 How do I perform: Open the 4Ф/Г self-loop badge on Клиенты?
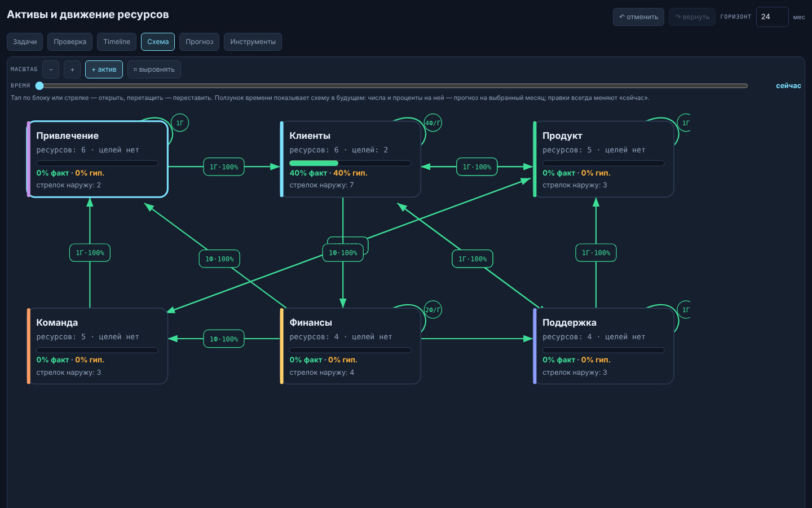[x=433, y=122]
